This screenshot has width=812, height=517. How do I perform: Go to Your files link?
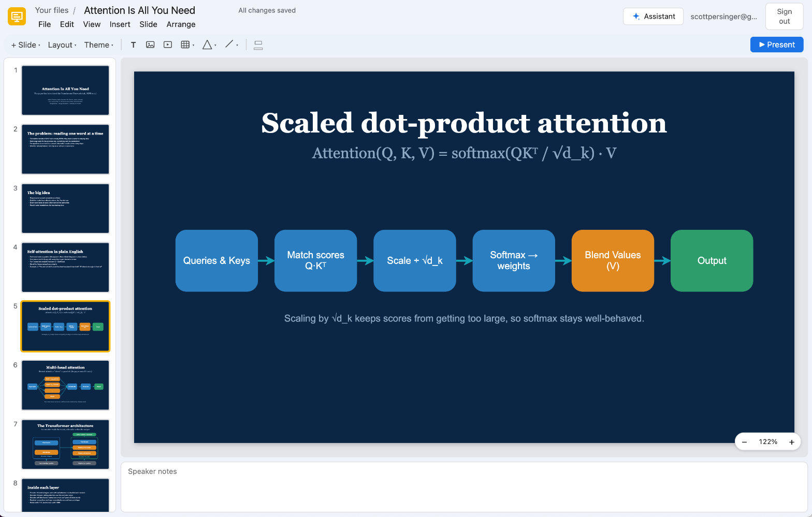[x=52, y=10]
